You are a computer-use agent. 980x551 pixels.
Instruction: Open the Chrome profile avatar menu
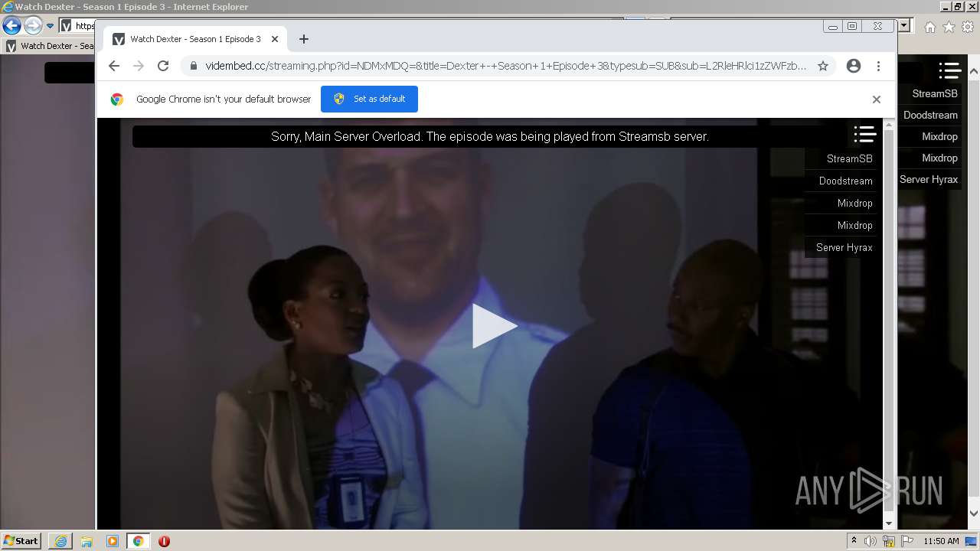[854, 66]
